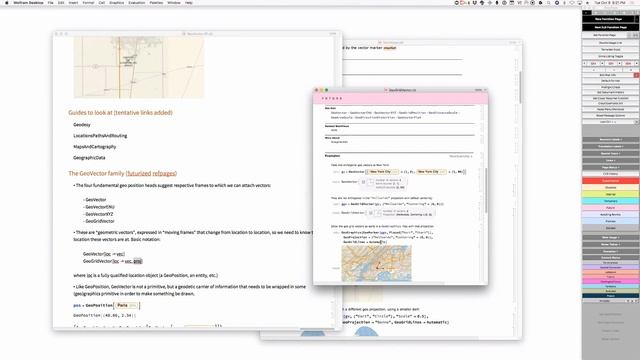Open the Palettes menu
This screenshot has height=360, width=640.
pos(156,2)
